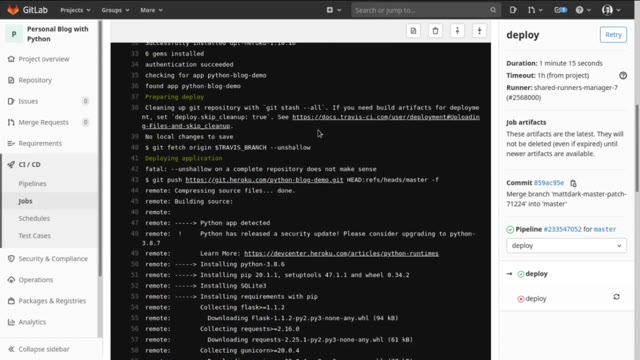Click the Project overview house icon

(x=11, y=59)
